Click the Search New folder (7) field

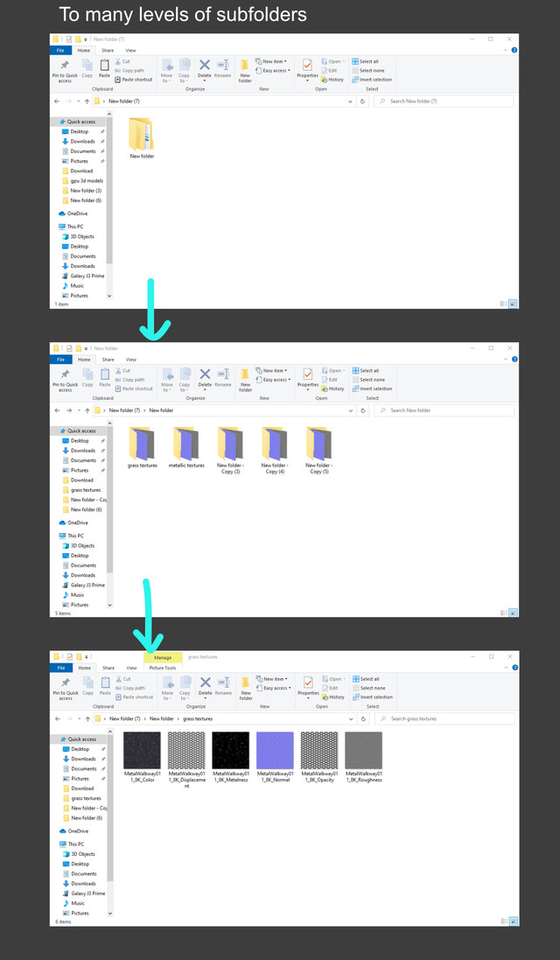point(444,101)
